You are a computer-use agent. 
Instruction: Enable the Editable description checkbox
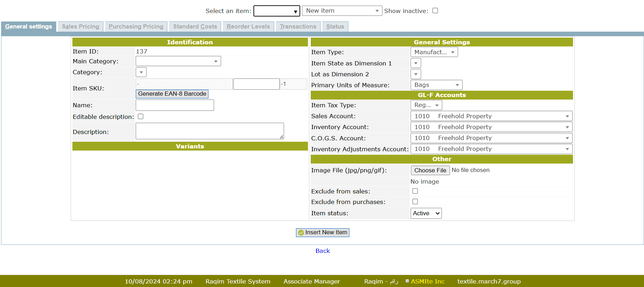click(141, 116)
